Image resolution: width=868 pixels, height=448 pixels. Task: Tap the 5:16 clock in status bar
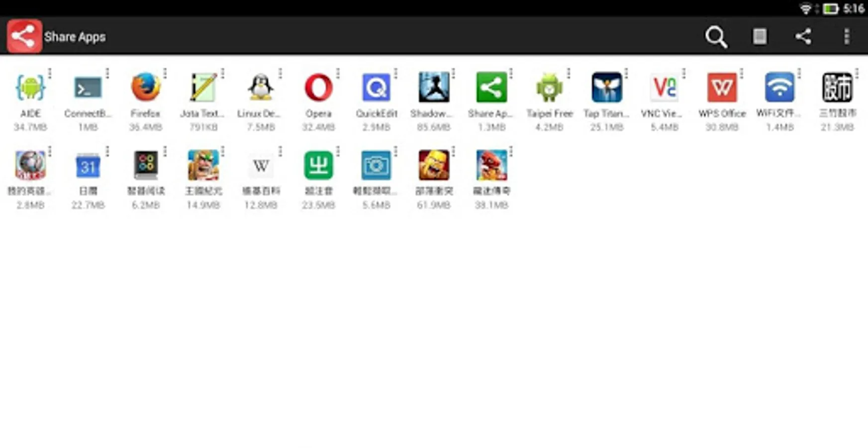tap(854, 8)
